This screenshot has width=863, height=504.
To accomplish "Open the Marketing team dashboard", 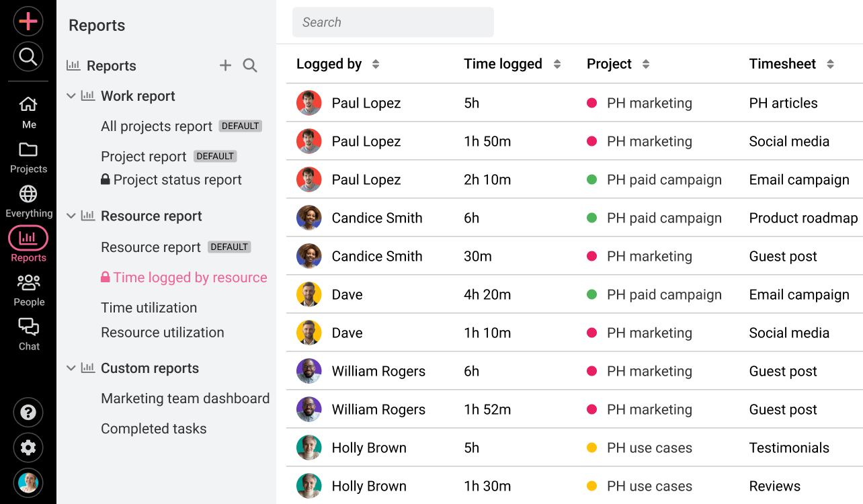I will pos(185,398).
